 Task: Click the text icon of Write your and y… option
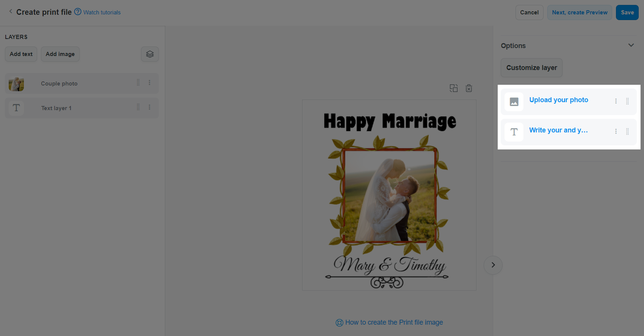(x=514, y=132)
